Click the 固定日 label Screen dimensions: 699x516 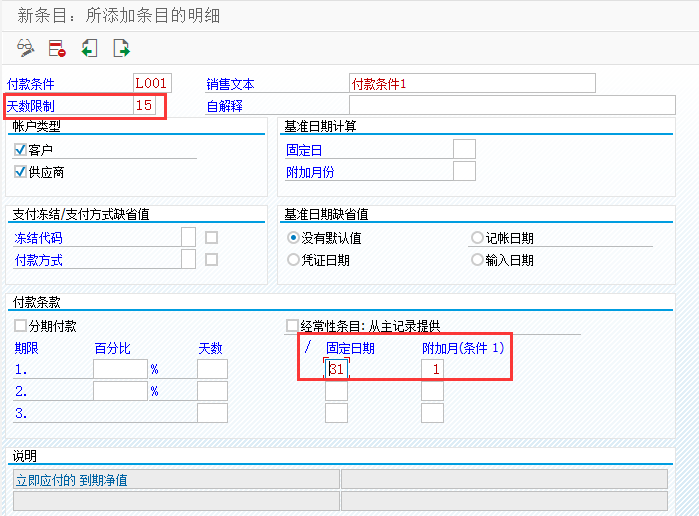tap(304, 150)
